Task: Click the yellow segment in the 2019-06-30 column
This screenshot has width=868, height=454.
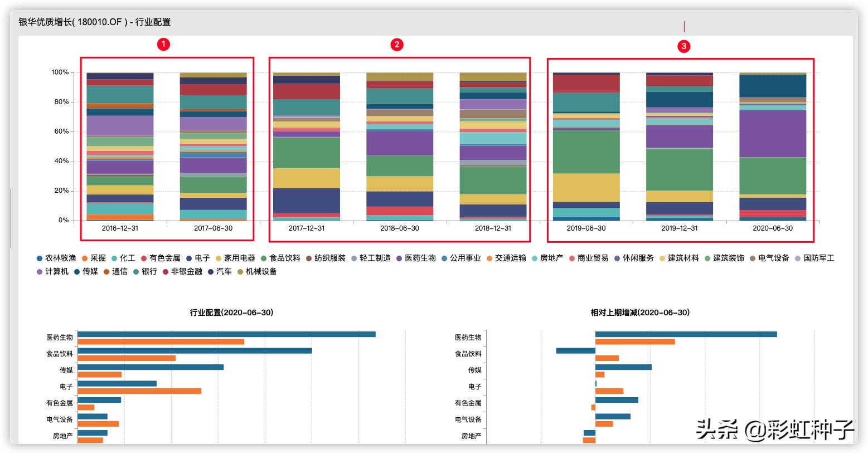Action: click(x=586, y=188)
